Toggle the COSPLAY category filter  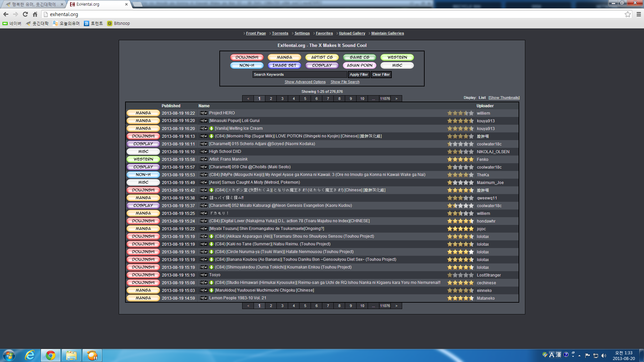(322, 65)
